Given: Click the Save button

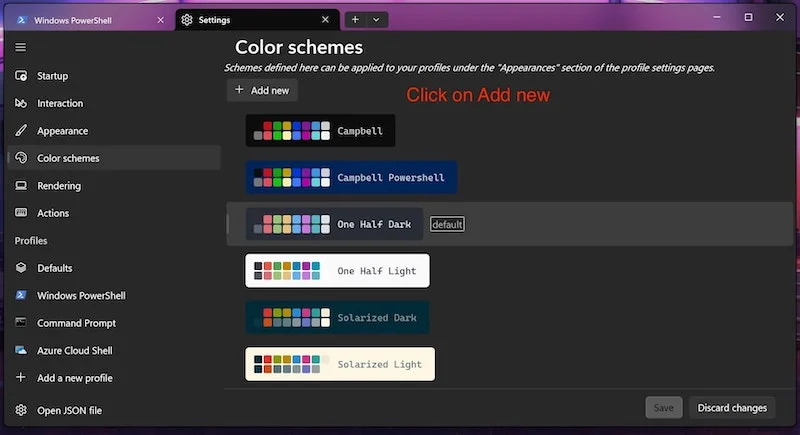Looking at the screenshot, I should pyautogui.click(x=664, y=407).
